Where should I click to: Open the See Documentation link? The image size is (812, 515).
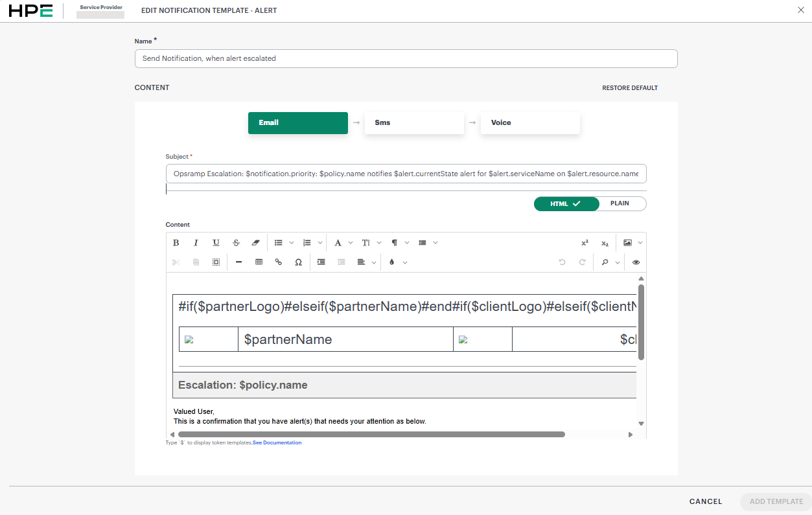click(277, 443)
